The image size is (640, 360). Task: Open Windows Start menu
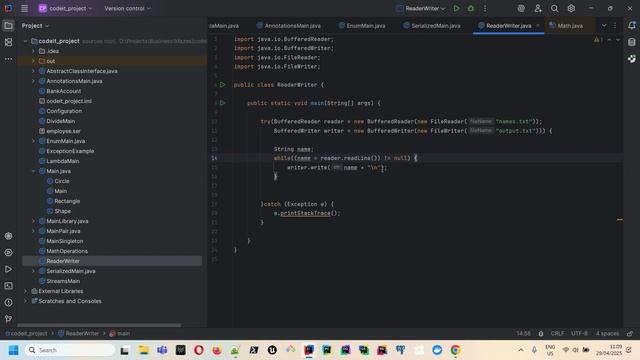pyautogui.click(x=13, y=350)
